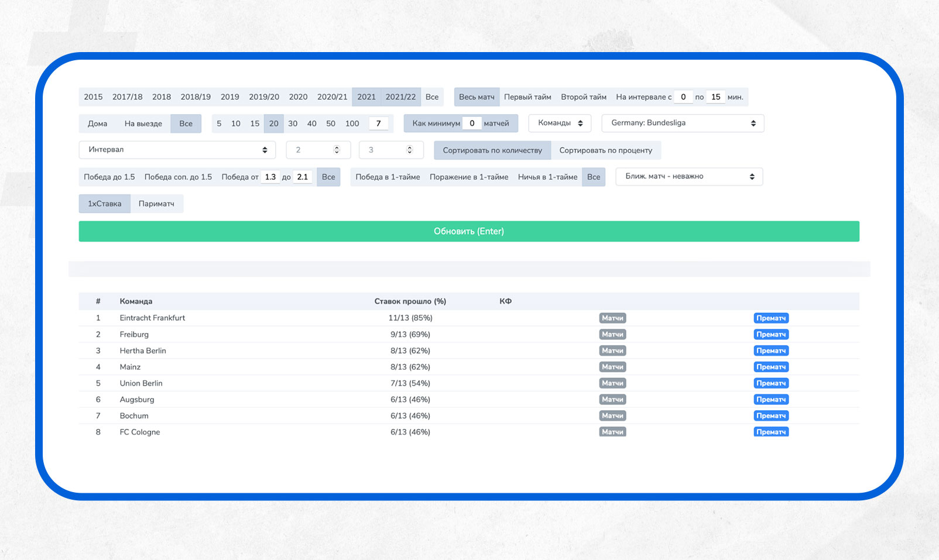Click the stepper arrows on the field showing 2
Screen dimensions: 939x560
pyautogui.click(x=337, y=150)
